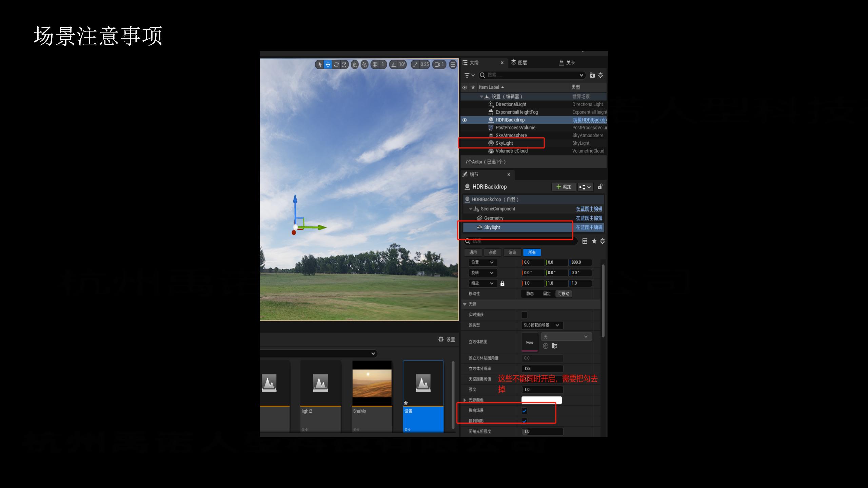Select SkyAtmosphere in the outliner
The width and height of the screenshot is (868, 488).
click(x=511, y=136)
